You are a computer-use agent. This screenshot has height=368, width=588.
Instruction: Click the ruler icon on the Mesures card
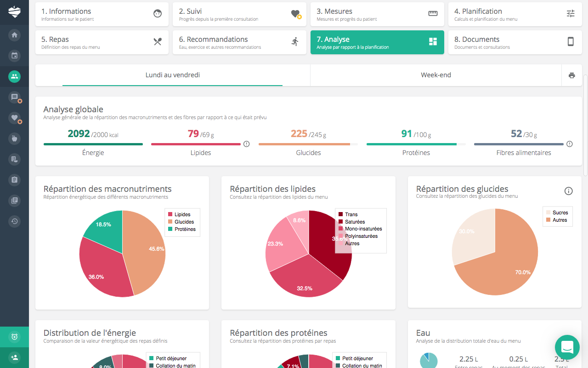[433, 14]
